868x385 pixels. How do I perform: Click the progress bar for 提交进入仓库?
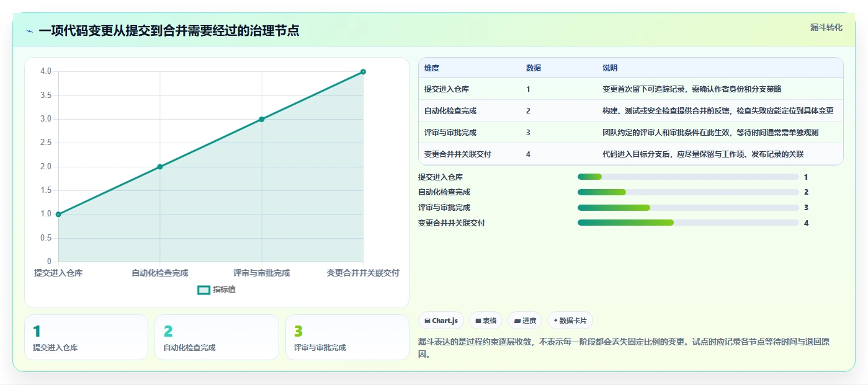(688, 177)
